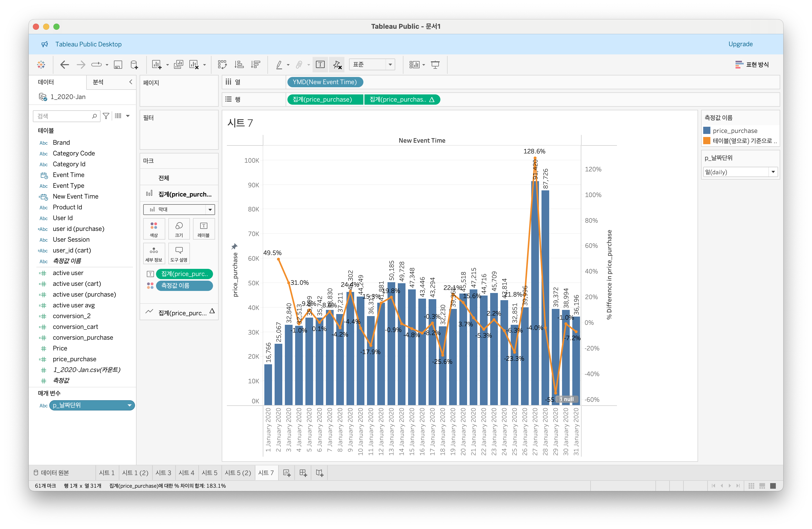Click the 표현 방식 Show Me button

752,64
